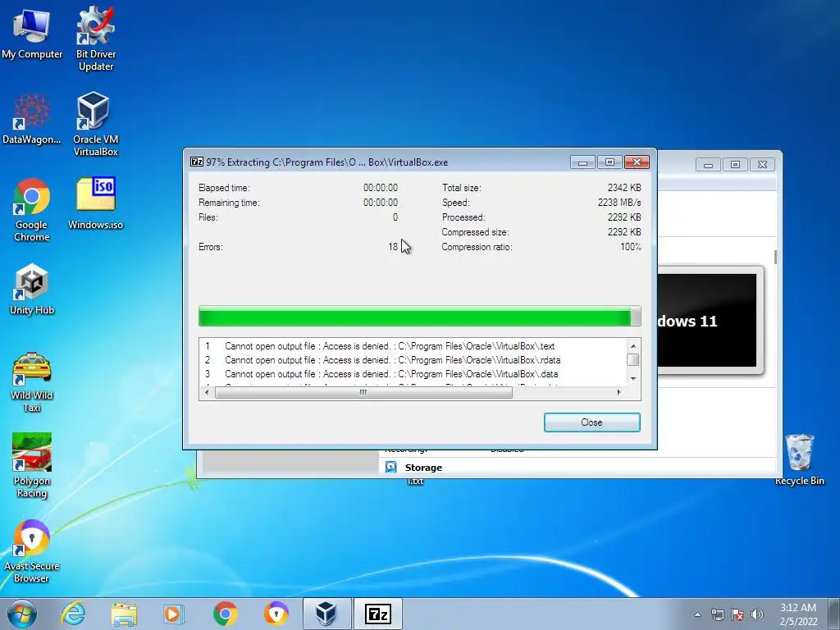Switch to VirtualBox taskbar button
This screenshot has width=840, height=630.
pos(326,614)
